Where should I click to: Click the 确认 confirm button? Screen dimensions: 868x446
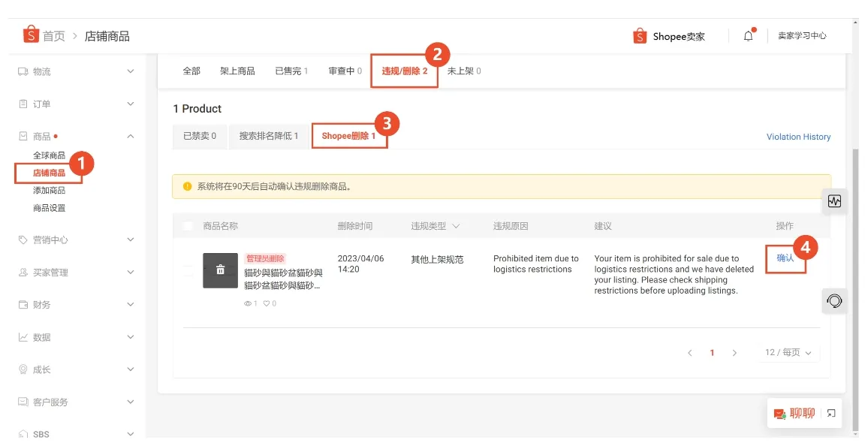(785, 259)
